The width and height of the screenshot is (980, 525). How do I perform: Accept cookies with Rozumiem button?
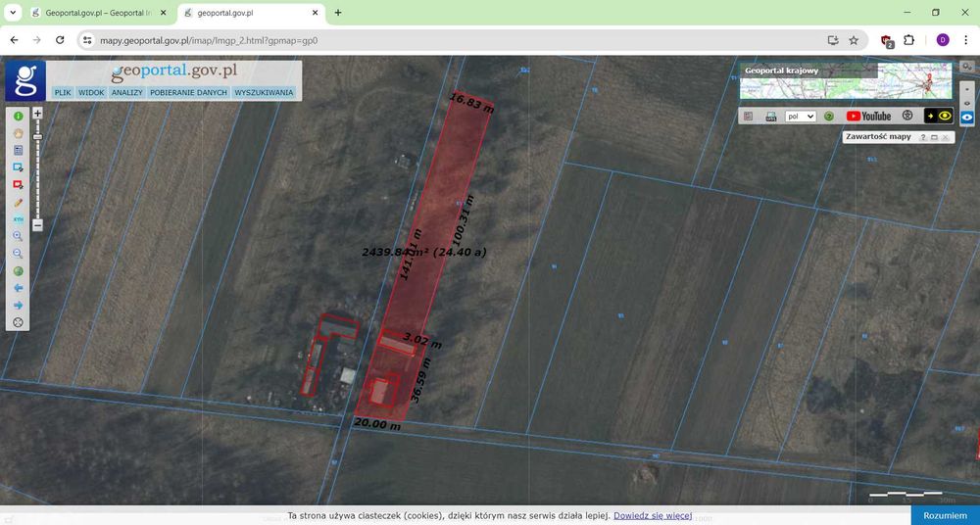(x=945, y=515)
